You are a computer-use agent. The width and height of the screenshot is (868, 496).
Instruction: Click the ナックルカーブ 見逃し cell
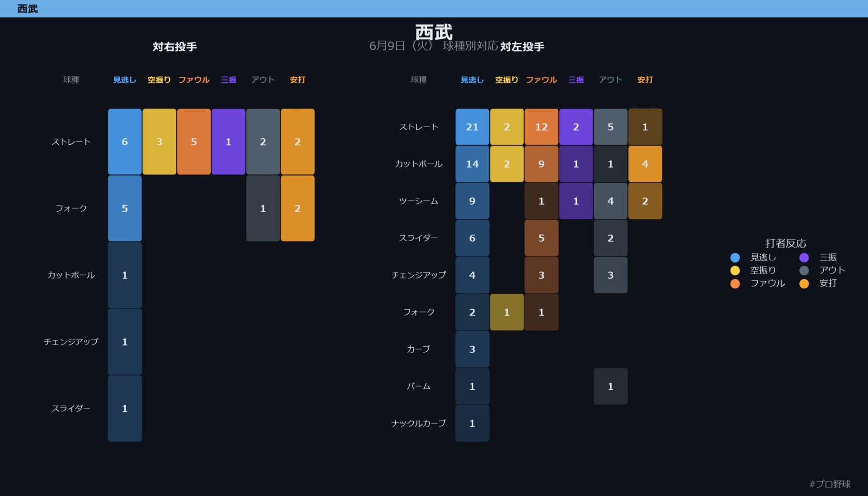coord(472,423)
